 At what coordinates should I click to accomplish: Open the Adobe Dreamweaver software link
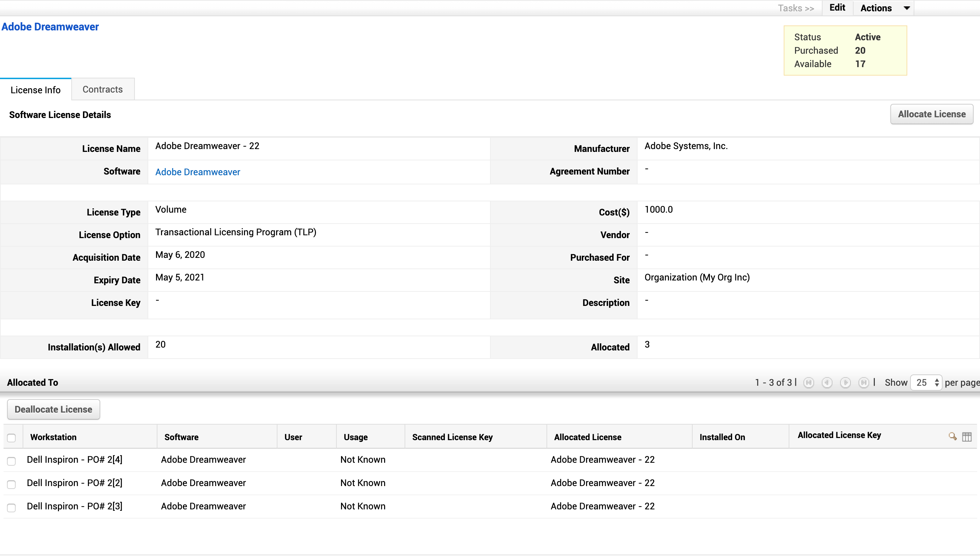pyautogui.click(x=198, y=172)
